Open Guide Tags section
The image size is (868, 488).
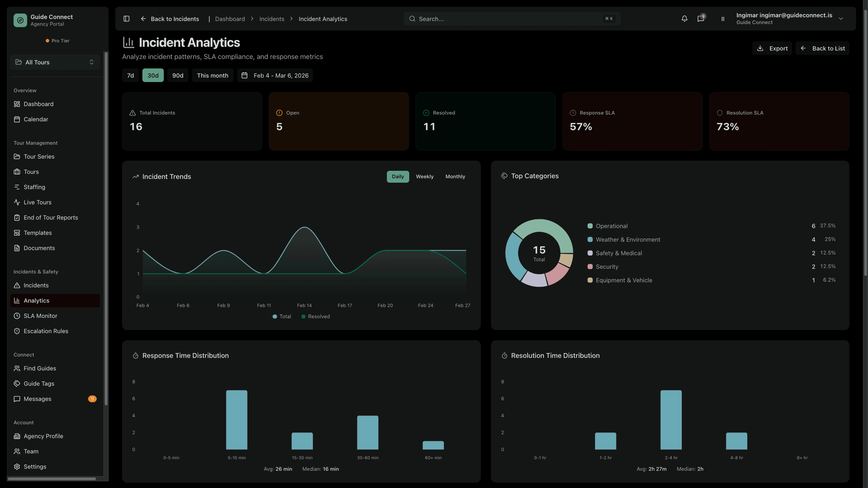pos(39,384)
